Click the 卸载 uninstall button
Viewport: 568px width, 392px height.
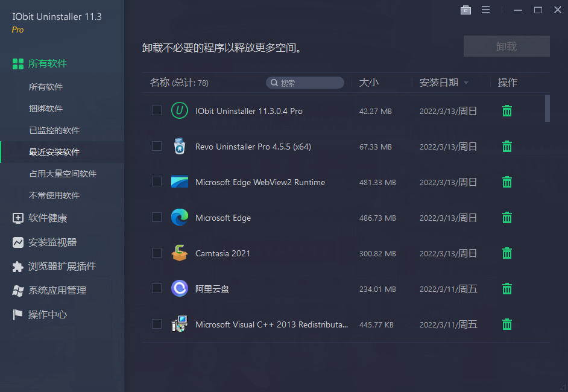506,46
